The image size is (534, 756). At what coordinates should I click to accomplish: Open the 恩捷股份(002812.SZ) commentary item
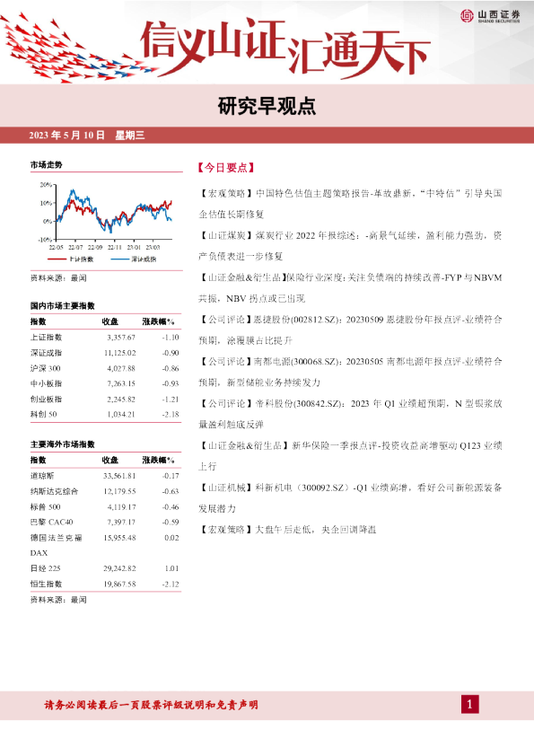click(x=350, y=330)
